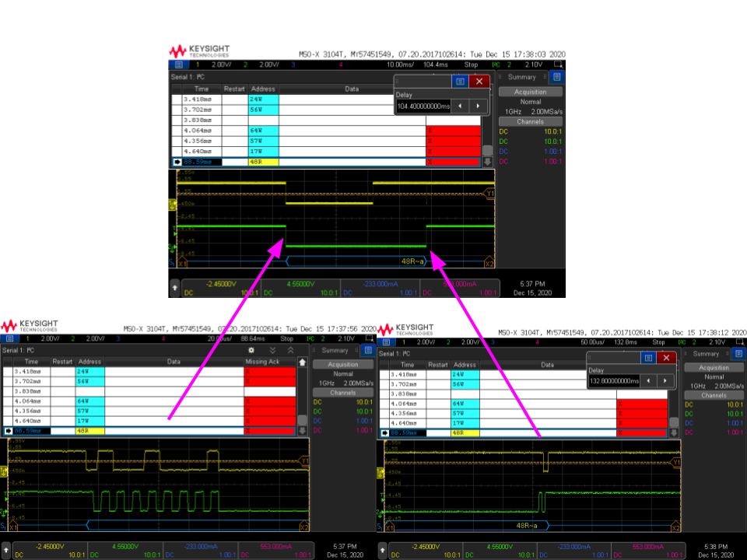This screenshot has height=560, width=747.
Task: Decrease the 104.4ms delay with the left arrow
Action: [460, 107]
